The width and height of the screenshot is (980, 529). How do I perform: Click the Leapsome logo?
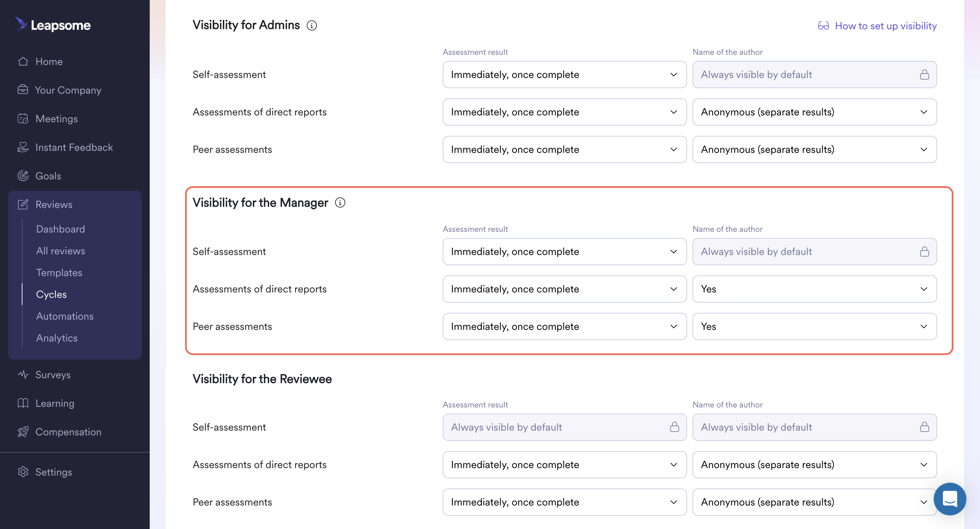click(52, 25)
